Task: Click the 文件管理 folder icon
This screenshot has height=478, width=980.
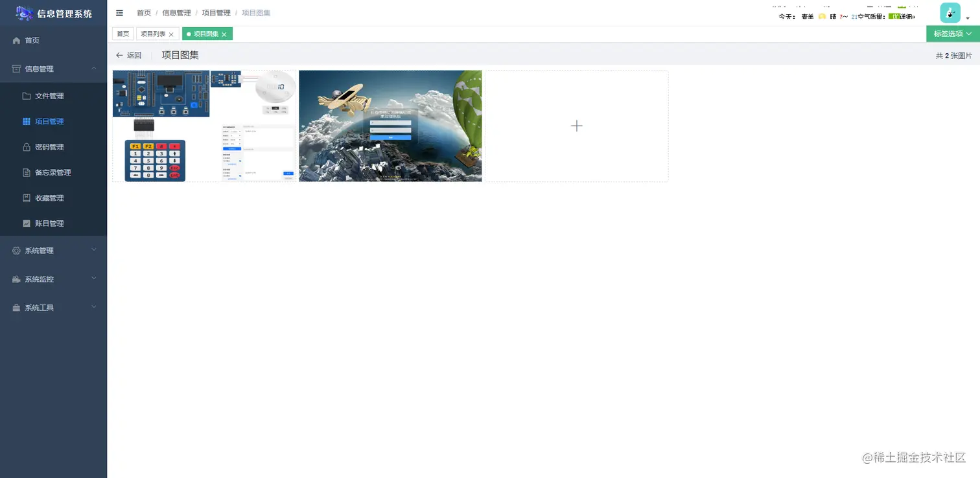Action: (x=27, y=96)
